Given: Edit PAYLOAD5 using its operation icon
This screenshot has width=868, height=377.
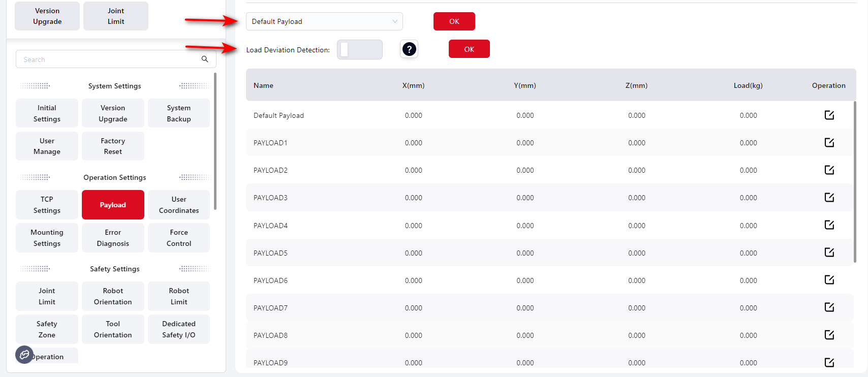Looking at the screenshot, I should [x=829, y=253].
